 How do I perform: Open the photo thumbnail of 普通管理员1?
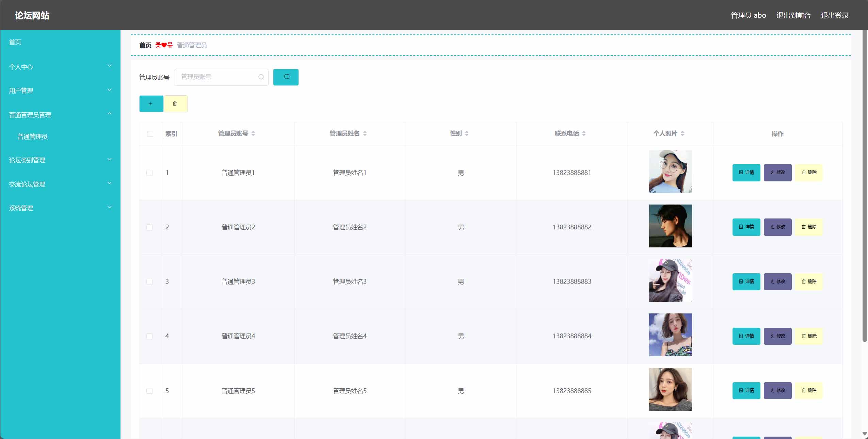670,172
